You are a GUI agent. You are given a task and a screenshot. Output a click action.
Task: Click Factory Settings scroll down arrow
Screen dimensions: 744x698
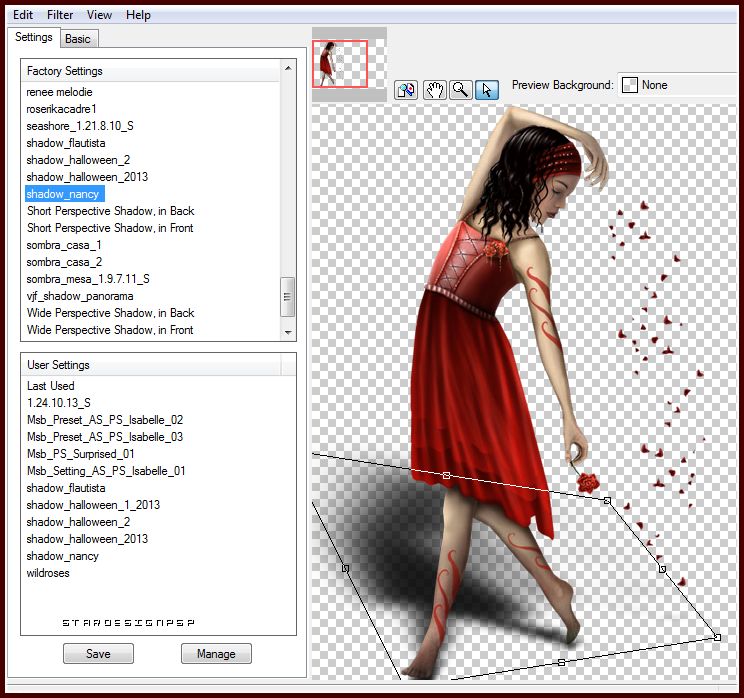tap(288, 332)
